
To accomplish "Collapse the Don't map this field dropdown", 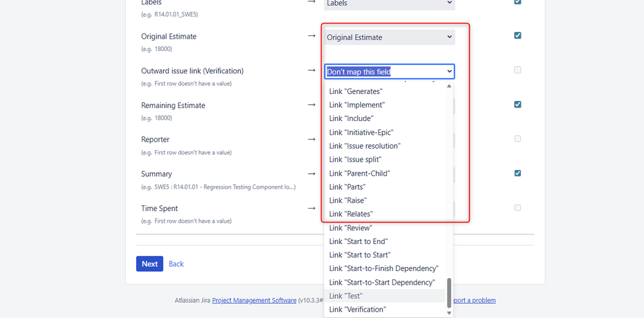I will [x=389, y=72].
